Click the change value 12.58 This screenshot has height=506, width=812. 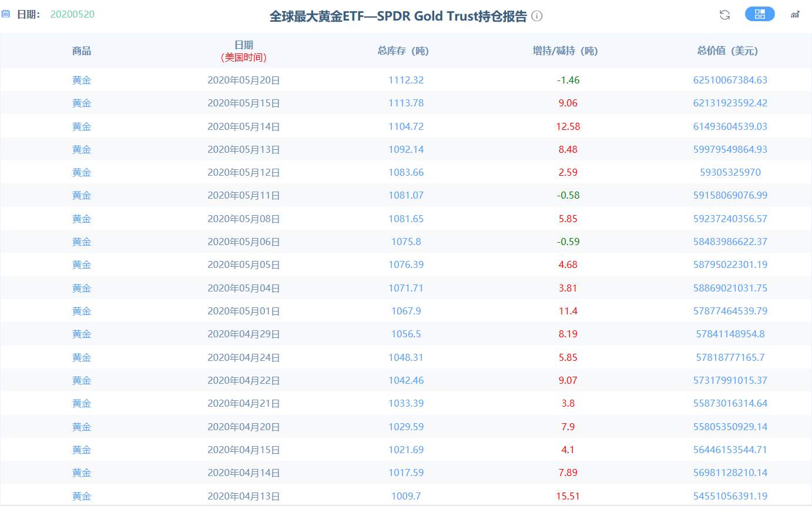pos(568,126)
